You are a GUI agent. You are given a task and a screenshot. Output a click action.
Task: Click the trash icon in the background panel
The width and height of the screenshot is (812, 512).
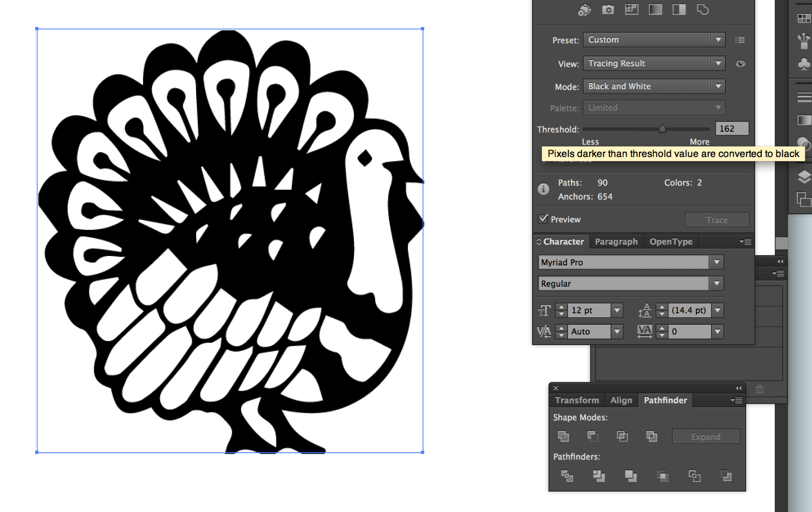coord(760,389)
